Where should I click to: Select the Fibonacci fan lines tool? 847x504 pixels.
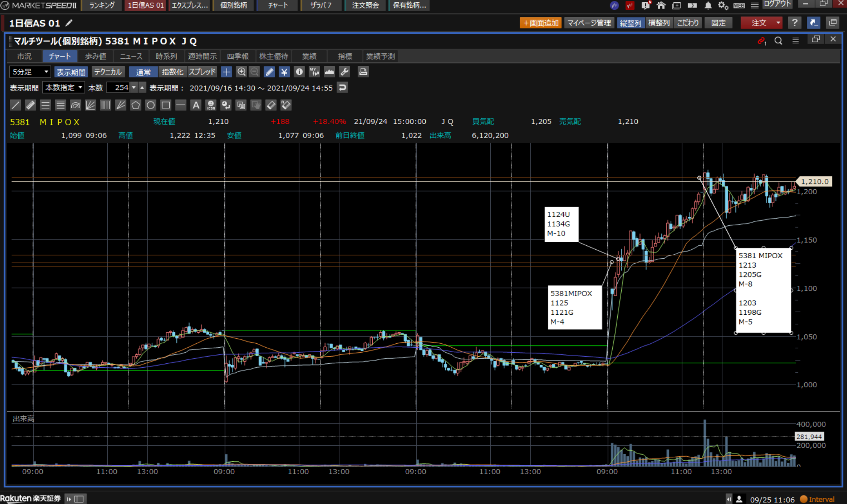click(x=90, y=105)
